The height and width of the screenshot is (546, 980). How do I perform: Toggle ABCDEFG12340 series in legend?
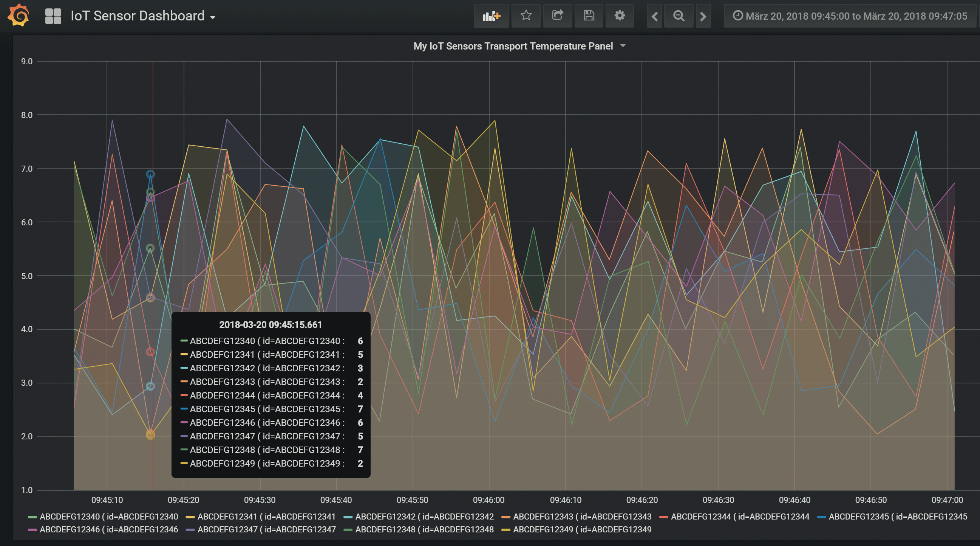pyautogui.click(x=108, y=517)
